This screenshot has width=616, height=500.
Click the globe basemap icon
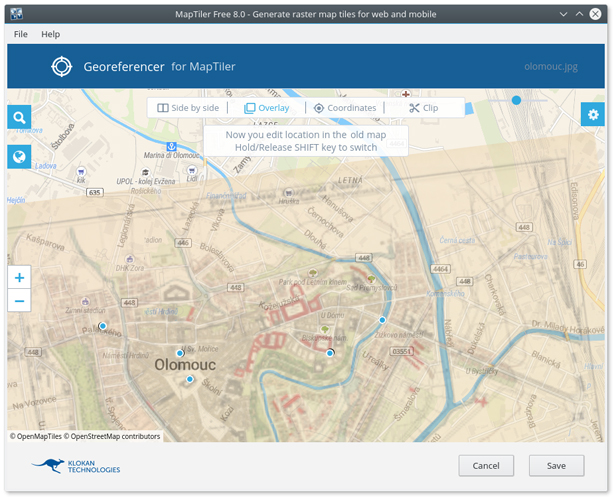point(20,156)
